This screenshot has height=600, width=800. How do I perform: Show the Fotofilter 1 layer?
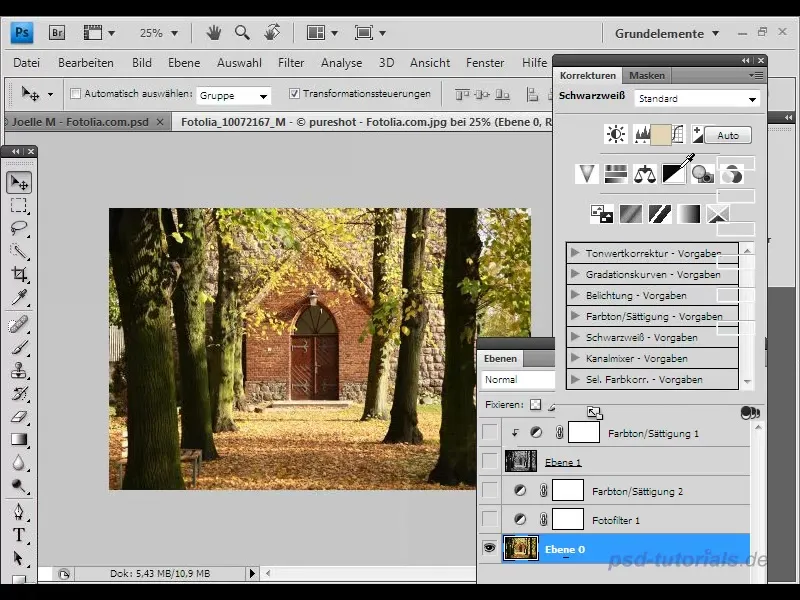489,519
